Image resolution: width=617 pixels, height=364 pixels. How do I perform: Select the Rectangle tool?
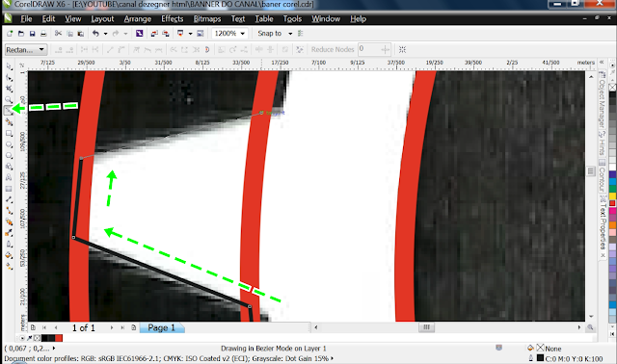coord(9,133)
